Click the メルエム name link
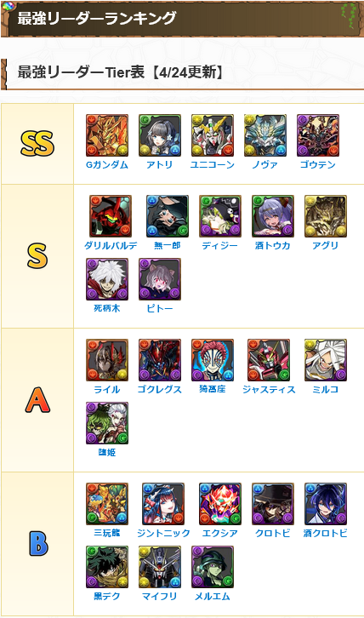Viewport: 364px width, 618px height. (213, 597)
